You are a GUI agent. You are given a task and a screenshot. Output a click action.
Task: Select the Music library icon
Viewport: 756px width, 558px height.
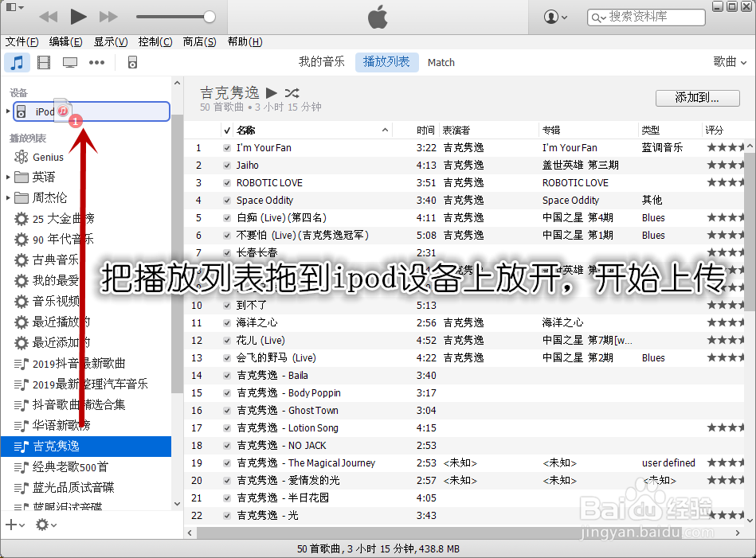click(x=17, y=62)
